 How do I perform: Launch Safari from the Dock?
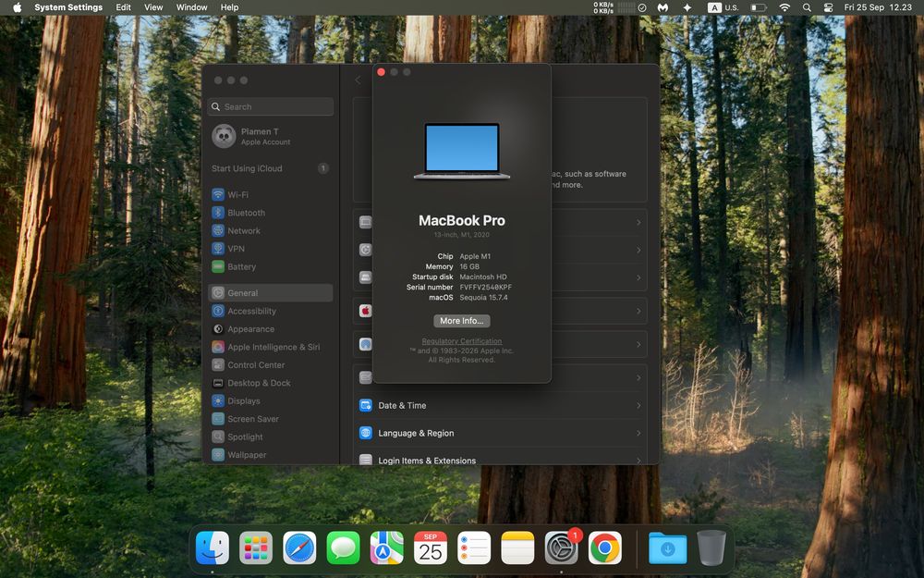[x=299, y=547]
